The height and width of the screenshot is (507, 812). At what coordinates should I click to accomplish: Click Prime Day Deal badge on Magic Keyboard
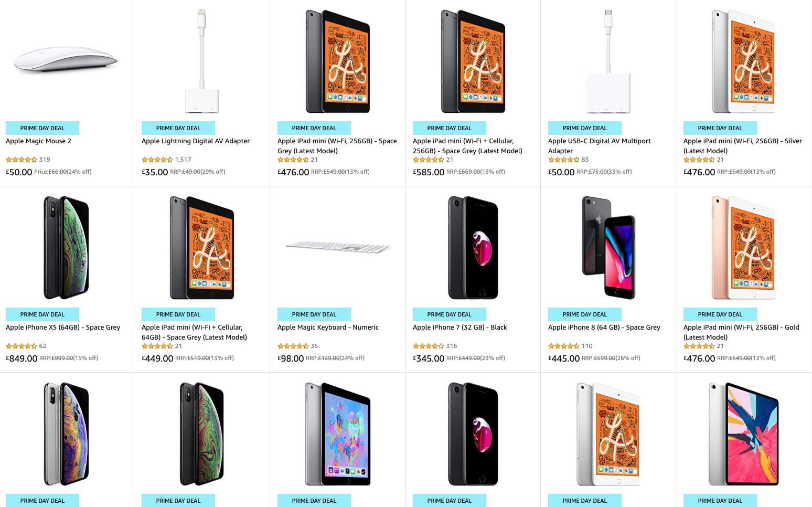(x=314, y=314)
